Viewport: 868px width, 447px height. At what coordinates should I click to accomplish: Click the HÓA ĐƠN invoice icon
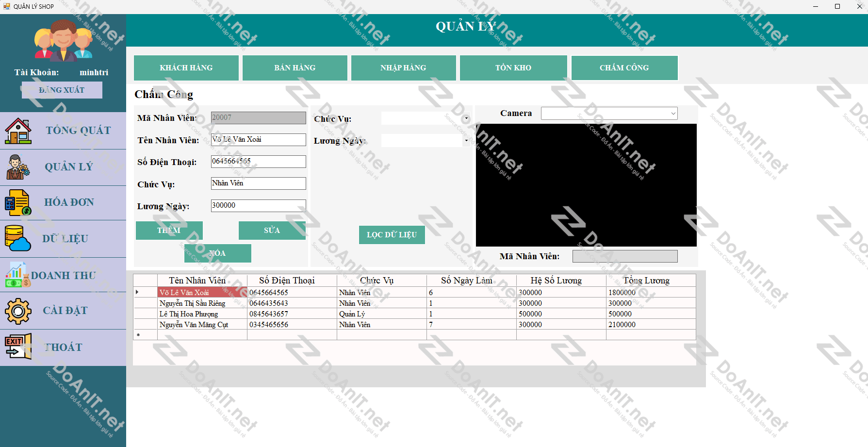(18, 202)
